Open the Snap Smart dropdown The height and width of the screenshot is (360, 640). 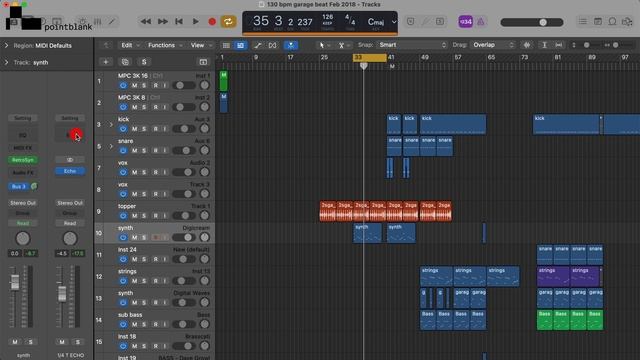click(413, 45)
